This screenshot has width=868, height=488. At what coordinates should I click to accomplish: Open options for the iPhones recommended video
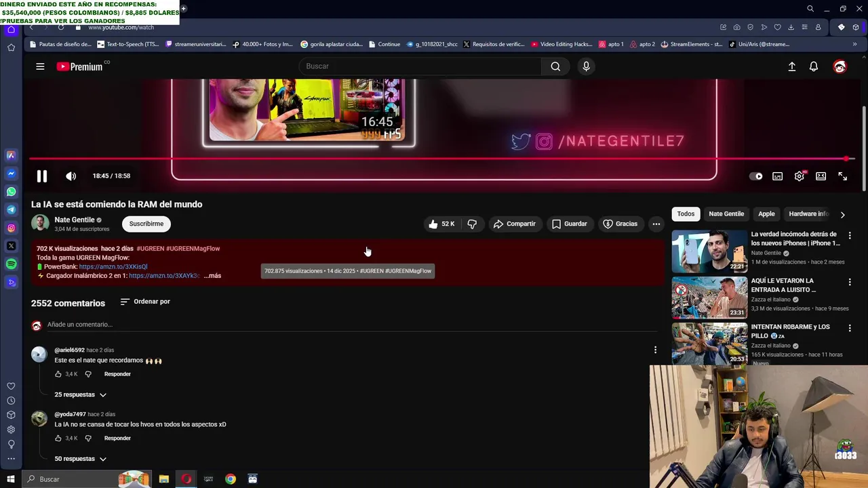(850, 236)
